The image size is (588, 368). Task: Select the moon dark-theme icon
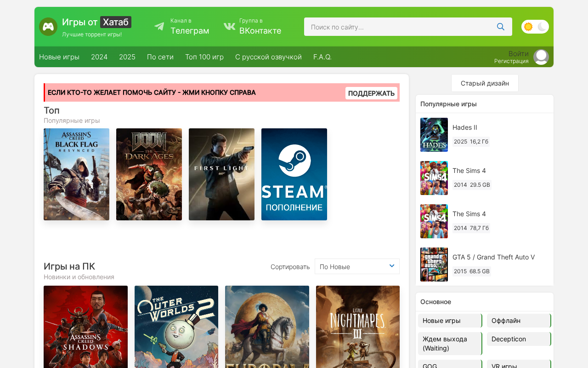[x=542, y=27]
